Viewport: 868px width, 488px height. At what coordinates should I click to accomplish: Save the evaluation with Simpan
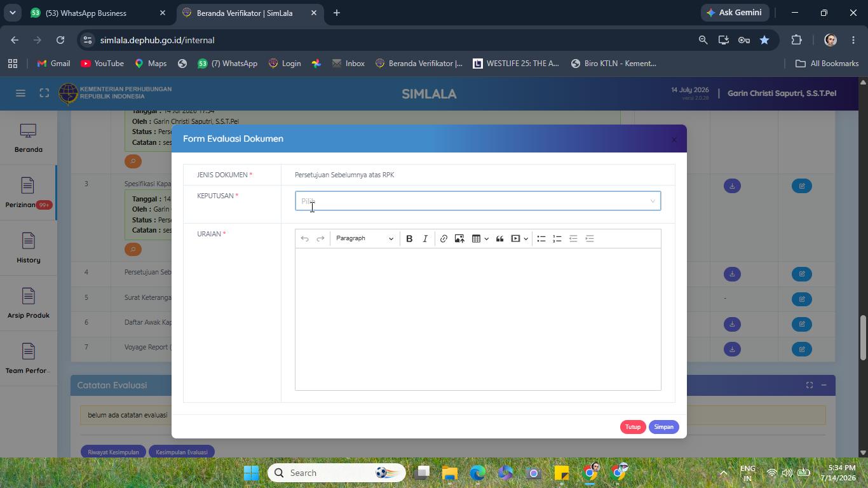663,427
